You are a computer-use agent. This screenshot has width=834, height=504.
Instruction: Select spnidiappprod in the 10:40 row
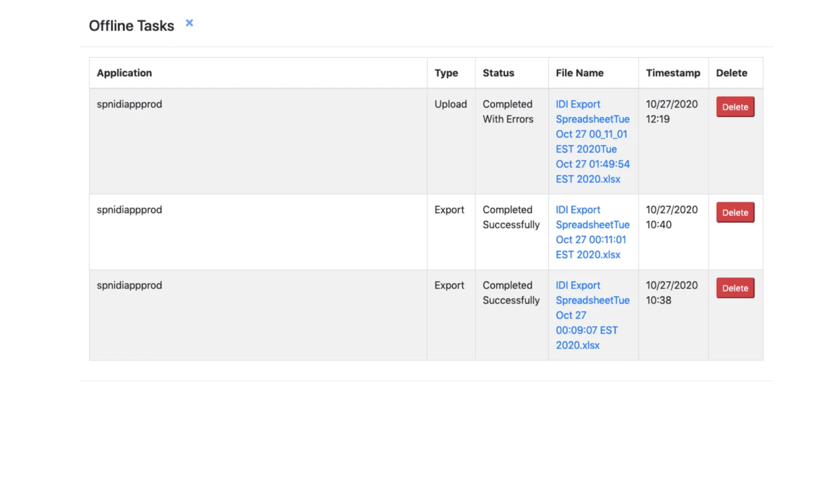[129, 210]
